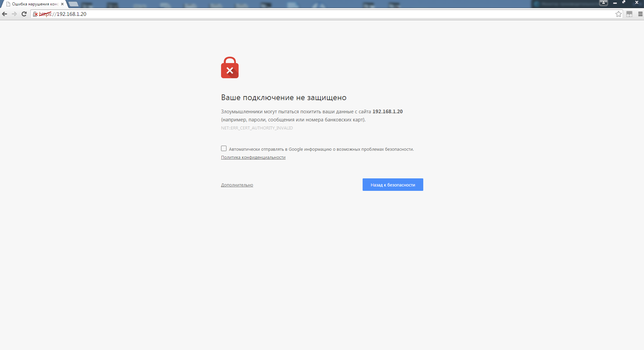Open the grey extension icon beside the star
The height and width of the screenshot is (350, 644).
[629, 14]
